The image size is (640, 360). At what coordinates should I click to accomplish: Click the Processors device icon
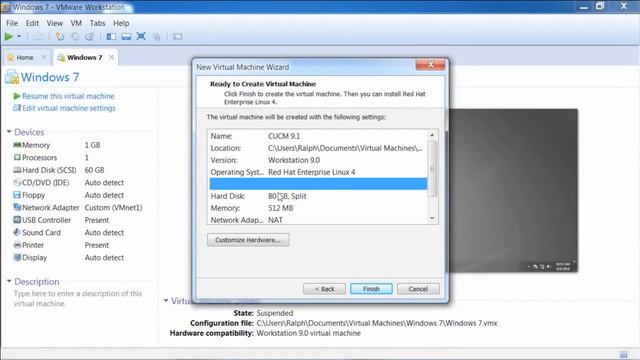[x=17, y=157]
